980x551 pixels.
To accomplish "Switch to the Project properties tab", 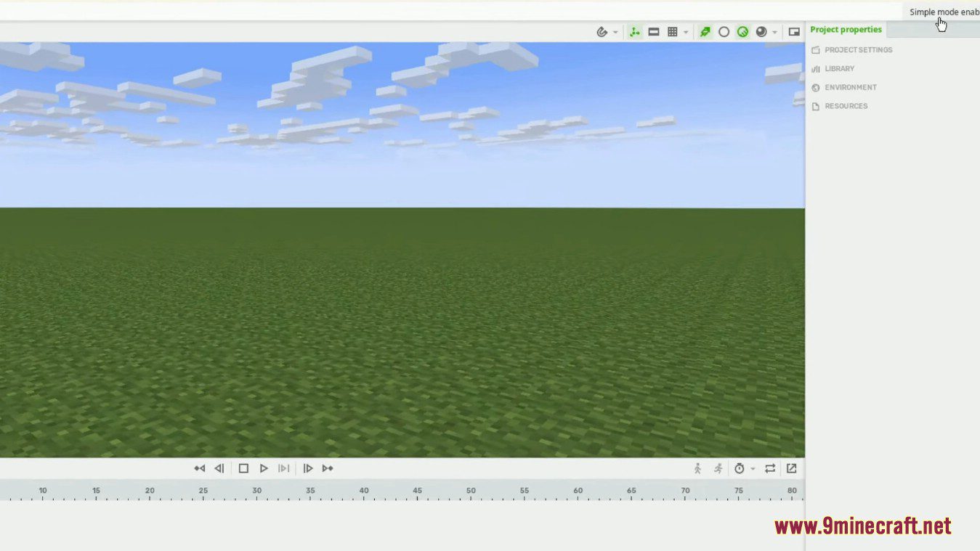I will coord(846,29).
